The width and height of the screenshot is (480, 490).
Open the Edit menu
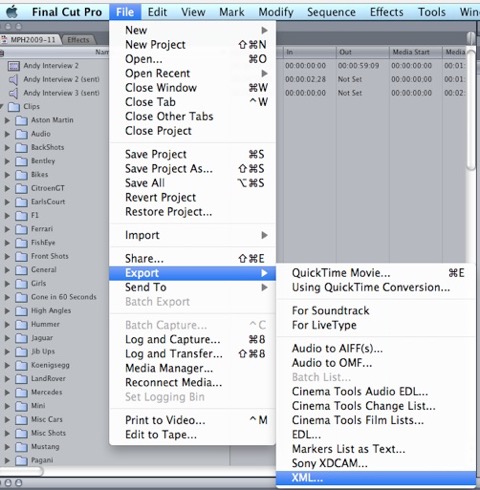pos(157,12)
